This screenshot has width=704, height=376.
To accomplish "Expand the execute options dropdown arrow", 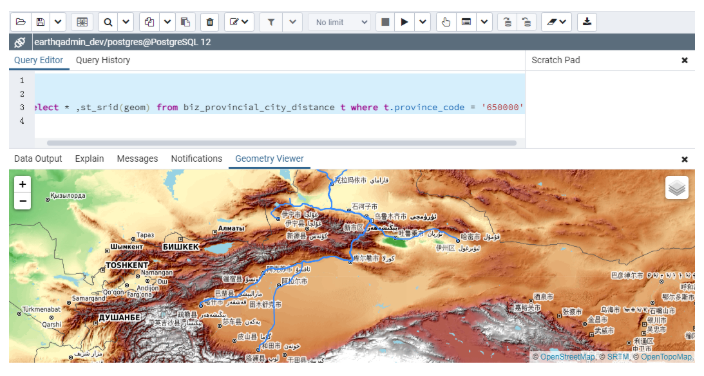I will [x=422, y=22].
